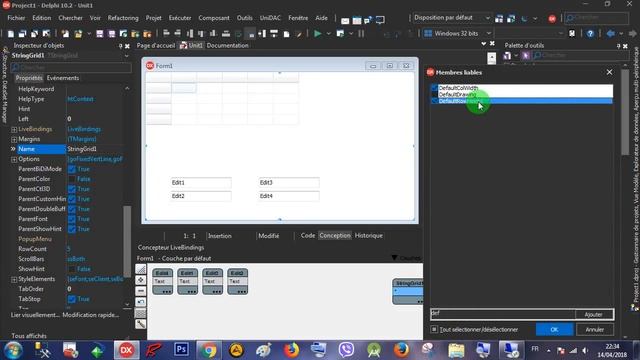The height and width of the screenshot is (360, 640).
Task: Click the Pause program toolbar icon
Action: (361, 33)
